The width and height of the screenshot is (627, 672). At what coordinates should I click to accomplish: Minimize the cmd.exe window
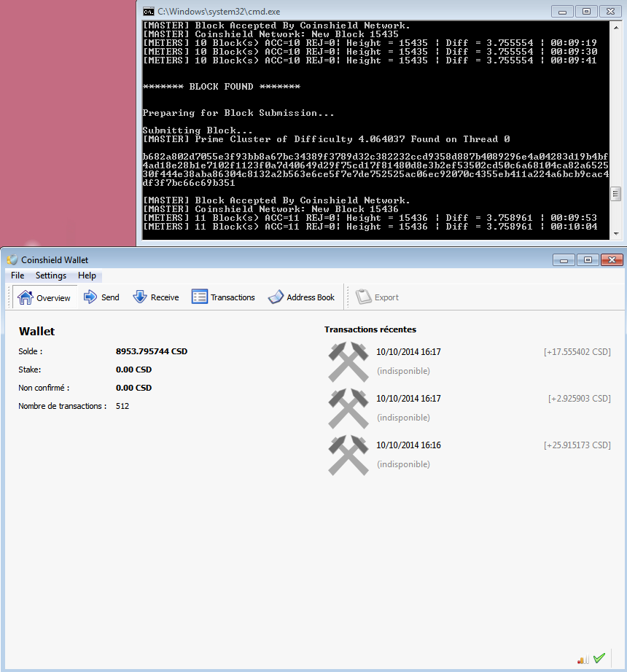click(x=563, y=12)
